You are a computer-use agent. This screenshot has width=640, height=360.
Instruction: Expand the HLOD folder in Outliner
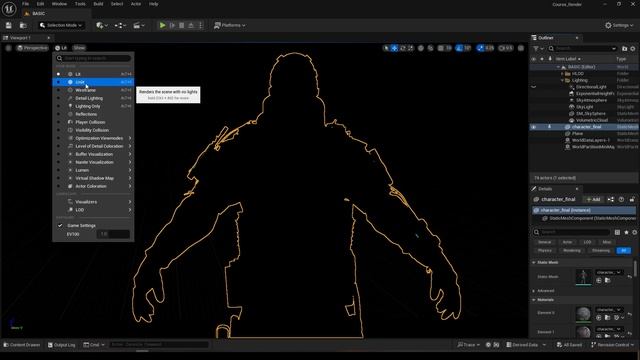pos(562,73)
